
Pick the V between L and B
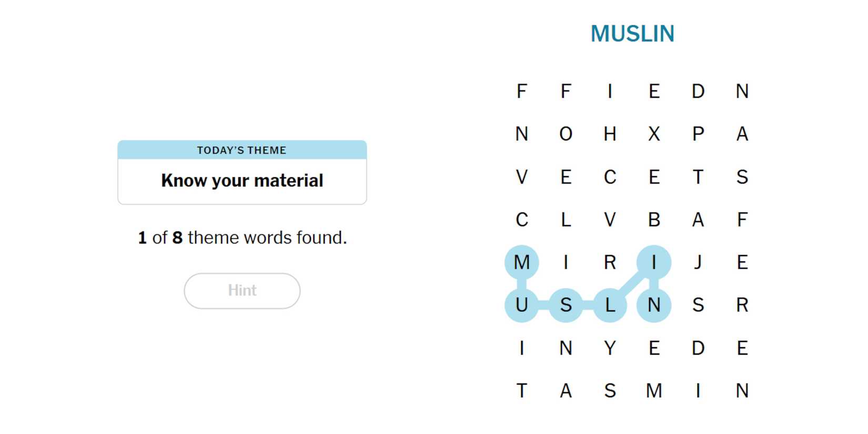click(610, 219)
